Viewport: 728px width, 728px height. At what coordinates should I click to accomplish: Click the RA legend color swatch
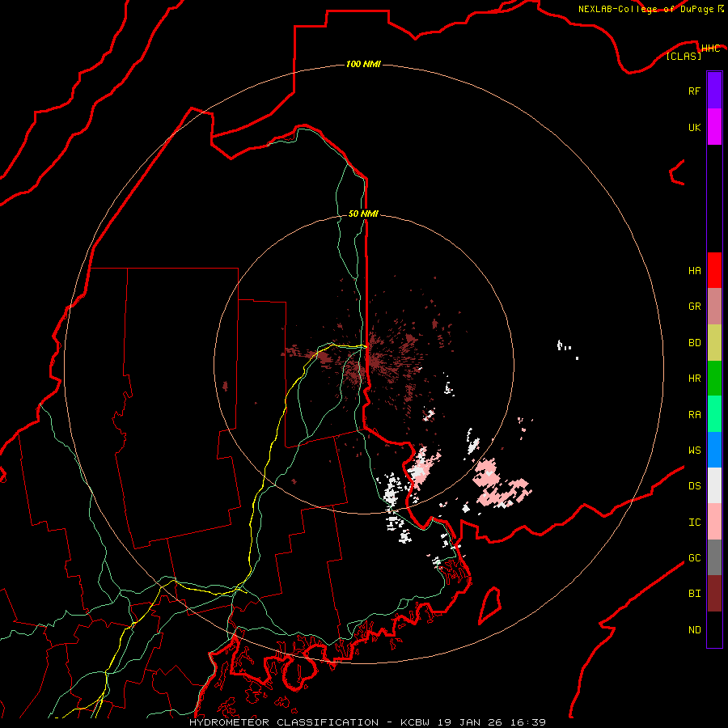coord(714,414)
